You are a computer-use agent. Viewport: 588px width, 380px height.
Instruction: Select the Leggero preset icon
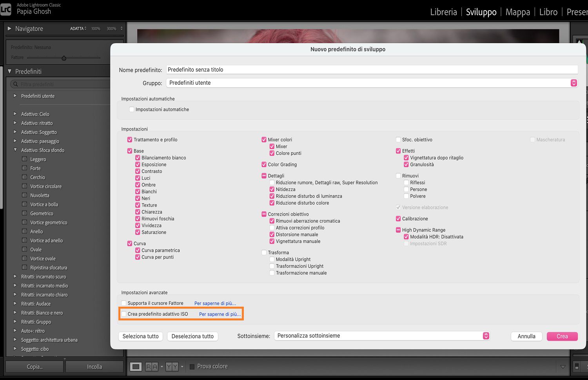click(24, 159)
